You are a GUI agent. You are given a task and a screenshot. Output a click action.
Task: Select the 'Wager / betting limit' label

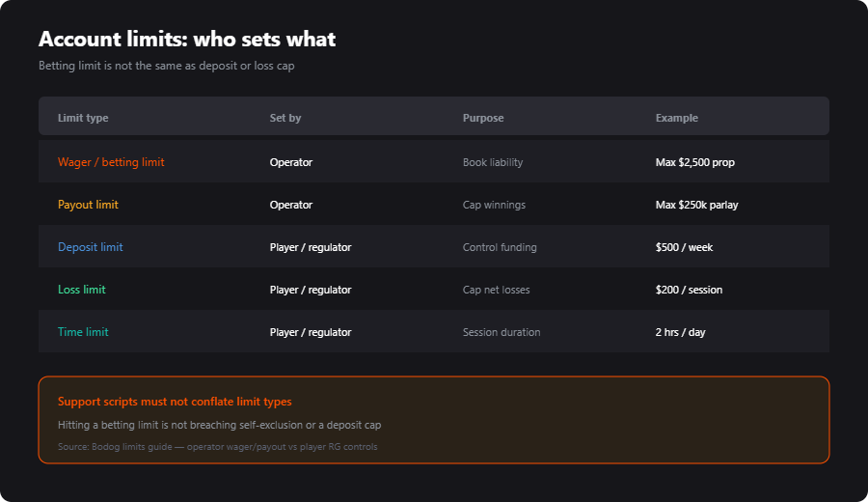(111, 162)
